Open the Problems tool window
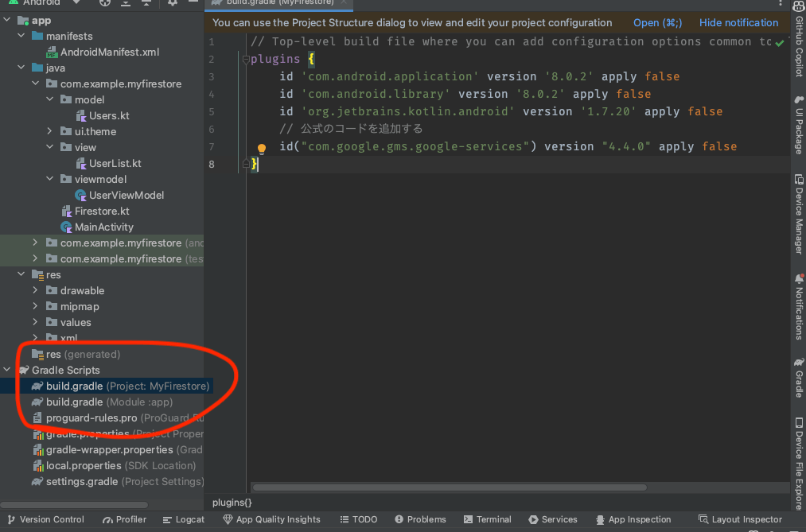 (x=420, y=520)
